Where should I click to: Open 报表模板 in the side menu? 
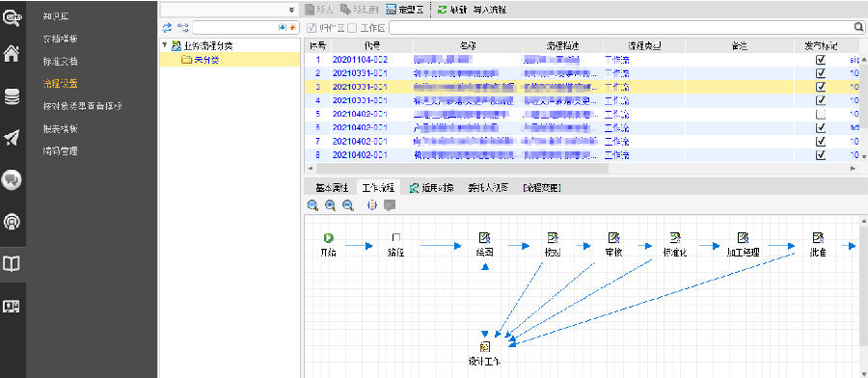point(61,128)
